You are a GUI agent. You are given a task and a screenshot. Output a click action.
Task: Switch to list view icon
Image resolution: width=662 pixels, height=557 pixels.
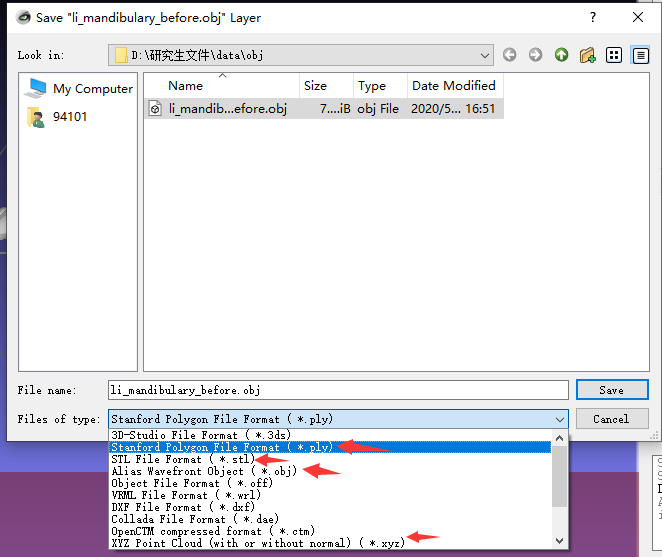[614, 55]
